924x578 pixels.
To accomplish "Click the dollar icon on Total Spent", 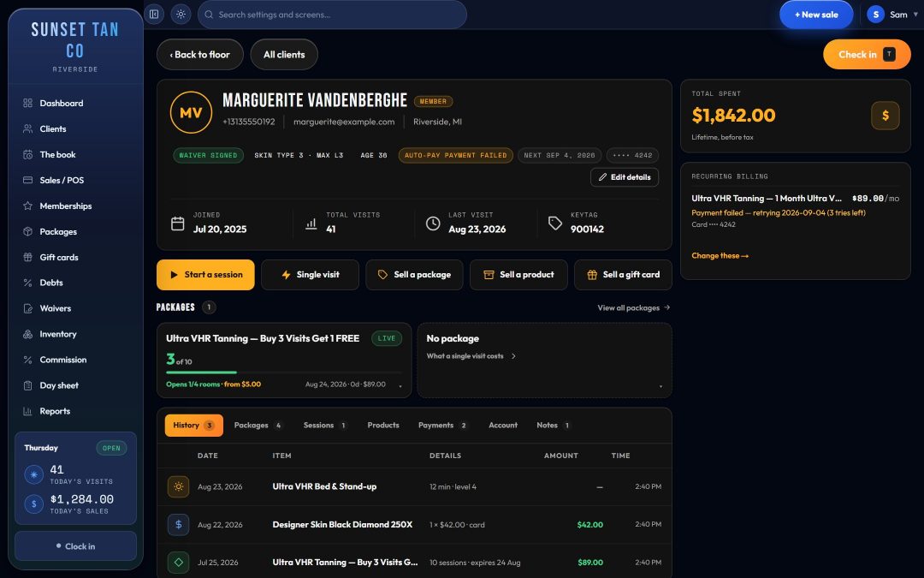I will [885, 116].
